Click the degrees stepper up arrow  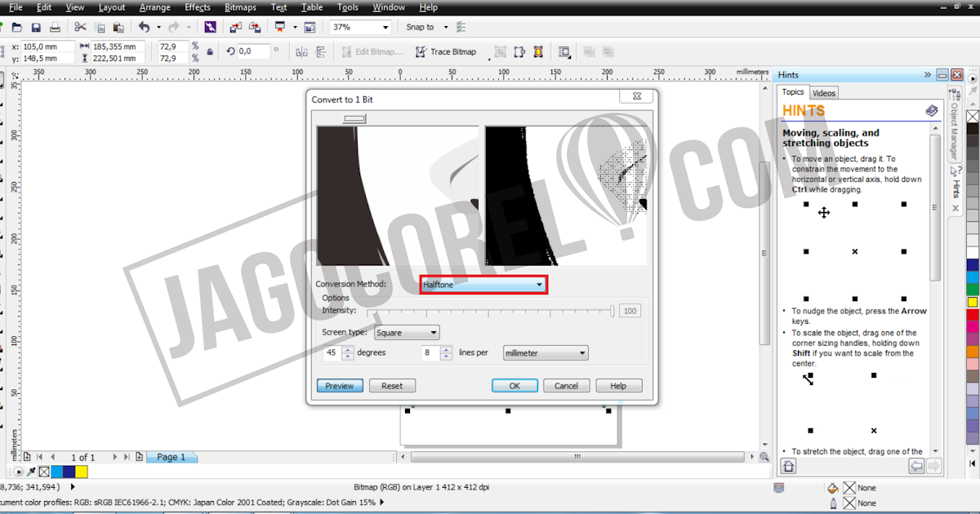(x=349, y=350)
